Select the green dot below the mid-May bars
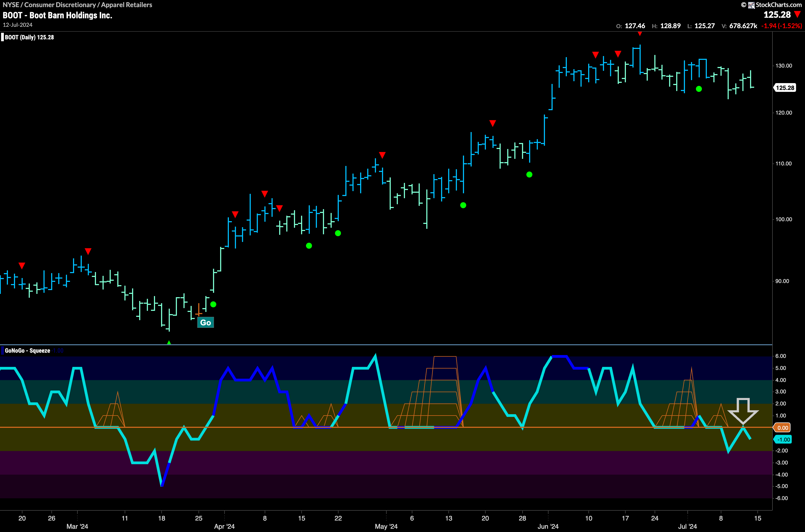 463,205
